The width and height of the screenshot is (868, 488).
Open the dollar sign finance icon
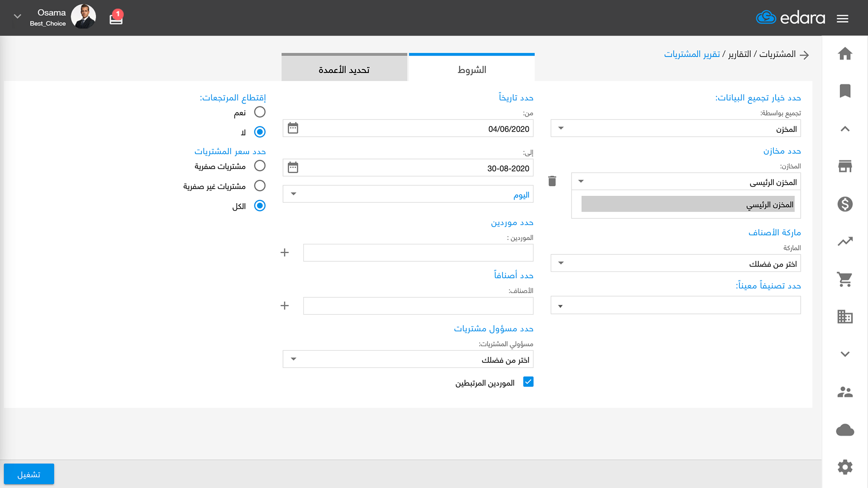[x=845, y=204]
